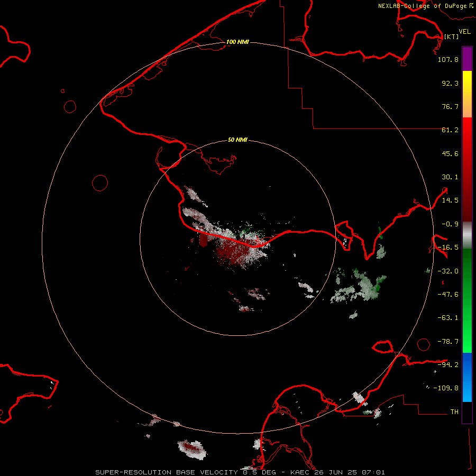Screen dimensions: 476x476
Task: Click the 30.1 velocity scale value
Action: click(450, 177)
